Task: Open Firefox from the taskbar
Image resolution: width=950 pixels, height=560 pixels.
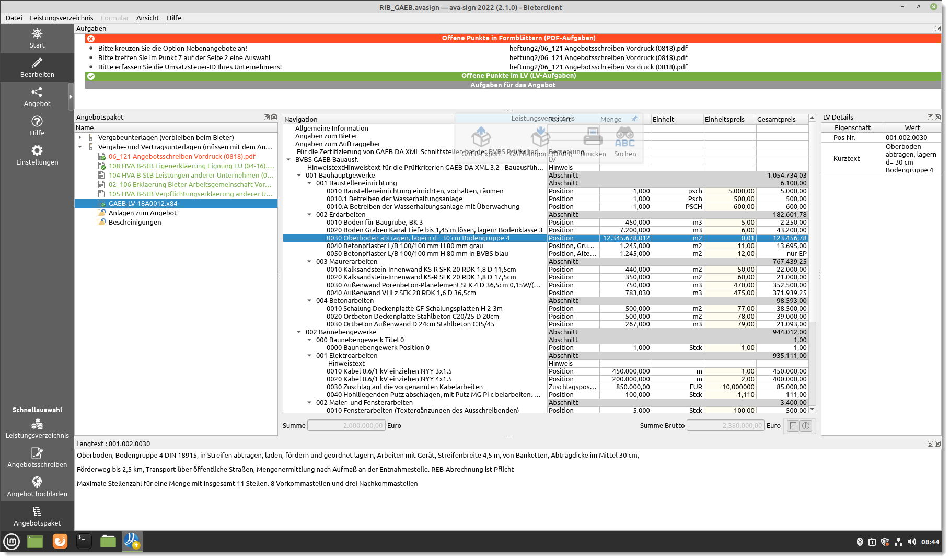Action: click(60, 541)
